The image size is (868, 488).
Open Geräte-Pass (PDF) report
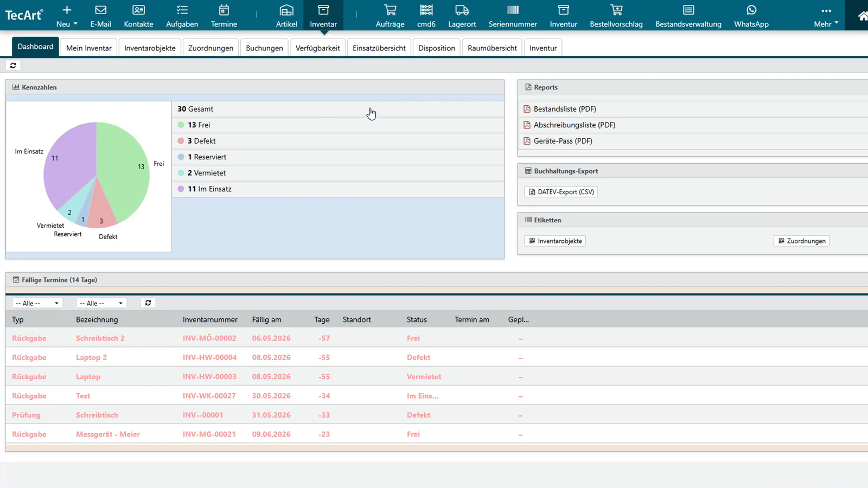(x=563, y=141)
